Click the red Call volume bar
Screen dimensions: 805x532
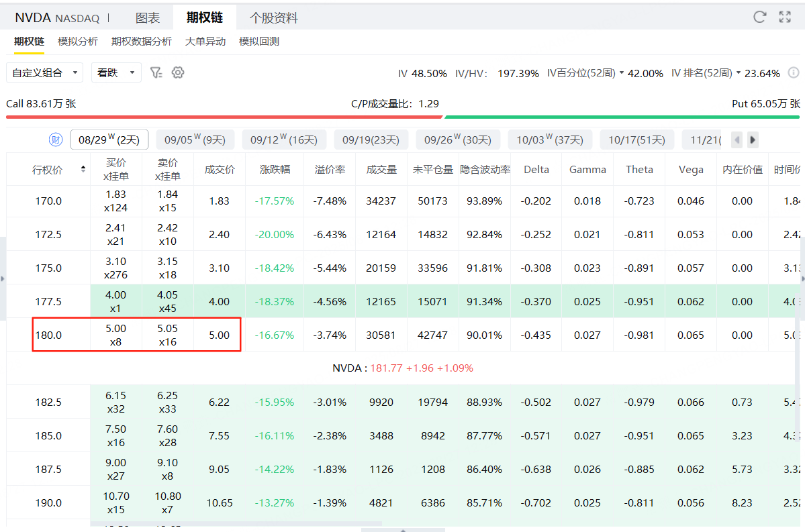tap(224, 117)
